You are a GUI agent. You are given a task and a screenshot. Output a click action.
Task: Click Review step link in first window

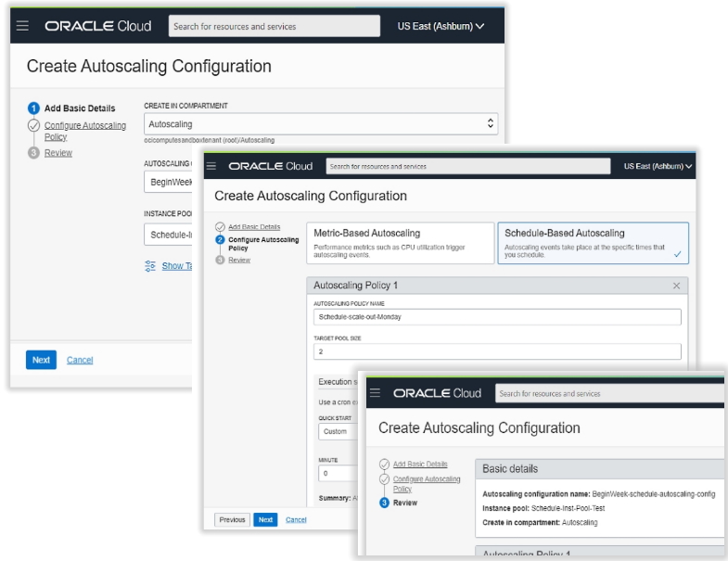[x=58, y=153]
